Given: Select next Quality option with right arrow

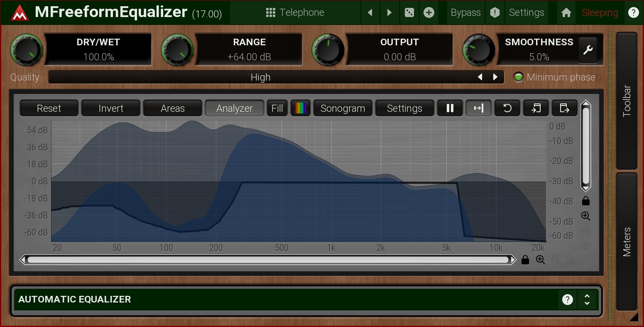Looking at the screenshot, I should click(x=495, y=77).
